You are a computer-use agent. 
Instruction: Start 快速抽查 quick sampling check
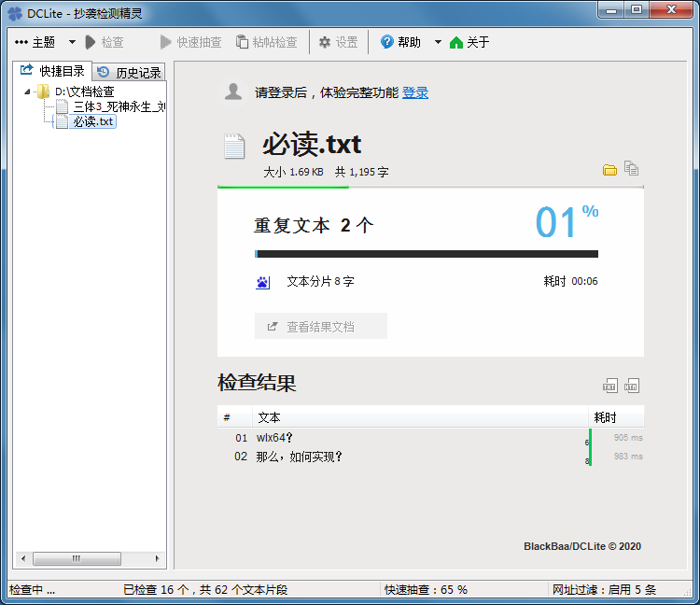(191, 42)
